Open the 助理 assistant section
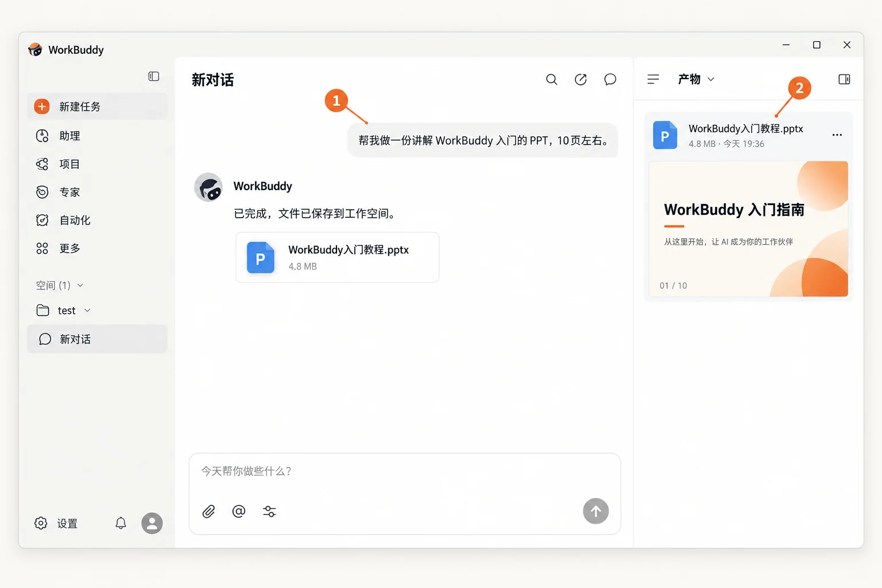882x588 pixels. (x=97, y=136)
